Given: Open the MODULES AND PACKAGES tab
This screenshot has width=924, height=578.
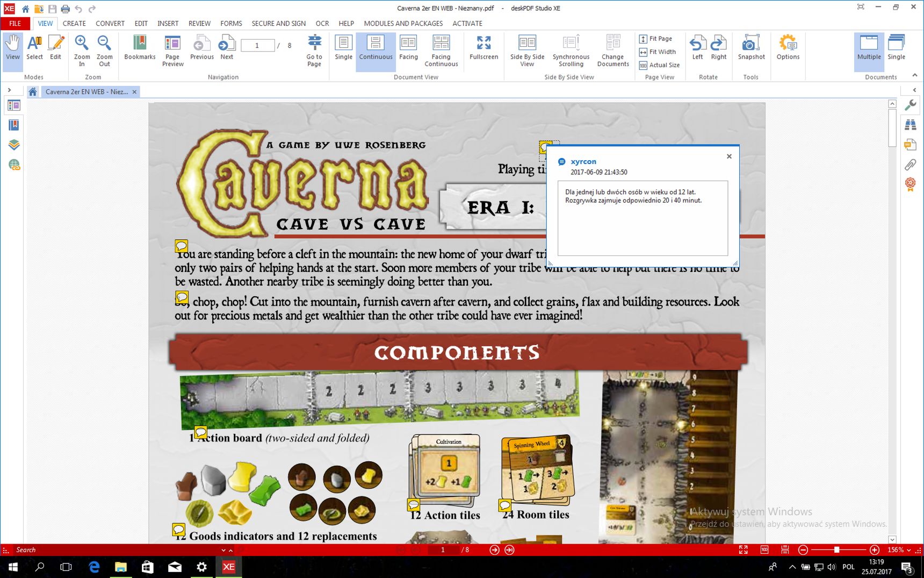Looking at the screenshot, I should [403, 23].
